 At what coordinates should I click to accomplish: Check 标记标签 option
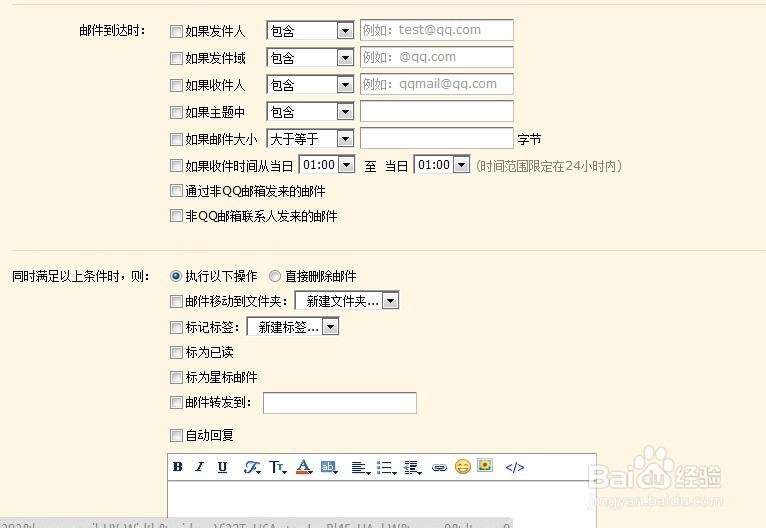tap(176, 327)
